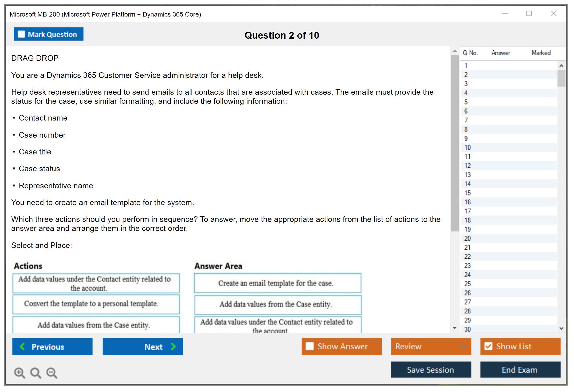Click the Save Session button
The image size is (574, 392).
click(431, 370)
